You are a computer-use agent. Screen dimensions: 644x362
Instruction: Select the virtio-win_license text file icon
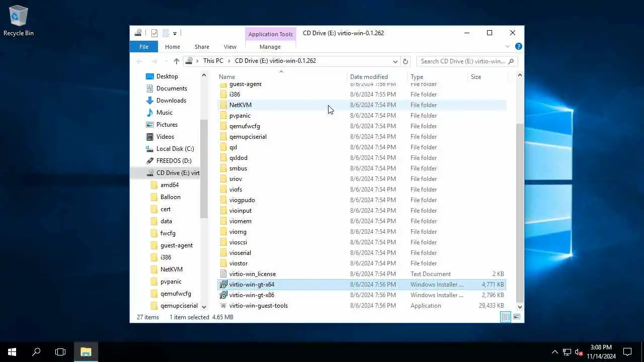tap(223, 274)
